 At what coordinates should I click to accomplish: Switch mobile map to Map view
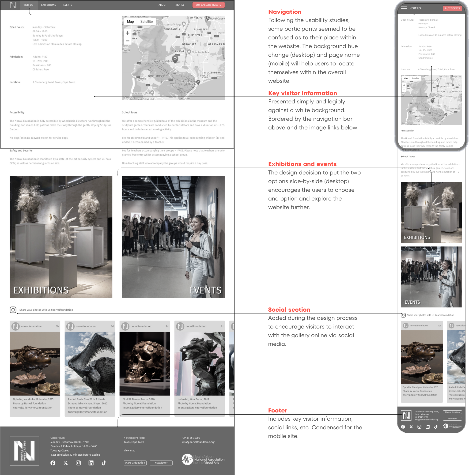(406, 78)
